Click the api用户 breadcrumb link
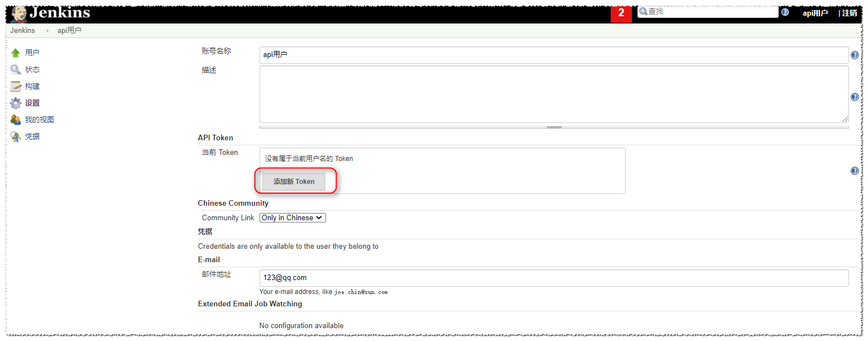The height and width of the screenshot is (341, 868). tap(69, 31)
